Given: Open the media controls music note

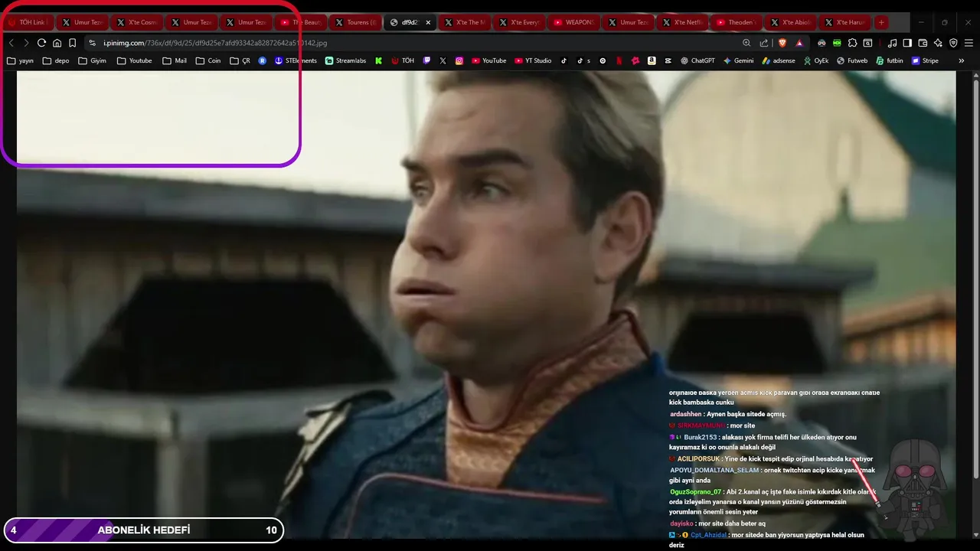Looking at the screenshot, I should (892, 43).
